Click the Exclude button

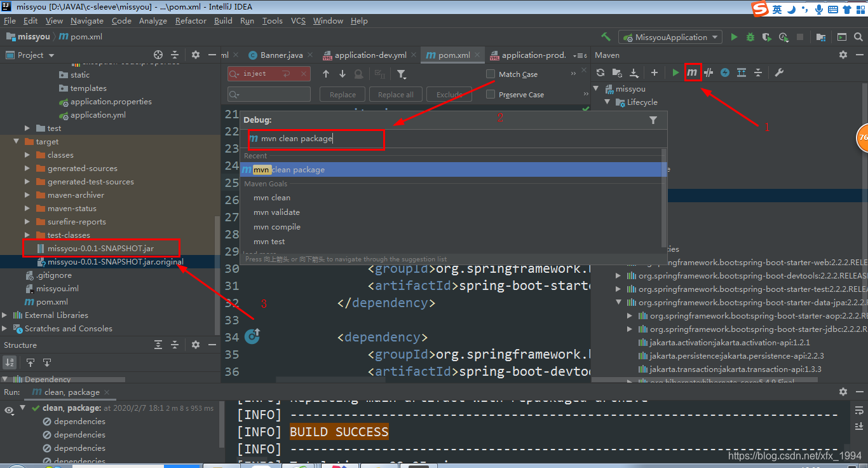pyautogui.click(x=449, y=94)
